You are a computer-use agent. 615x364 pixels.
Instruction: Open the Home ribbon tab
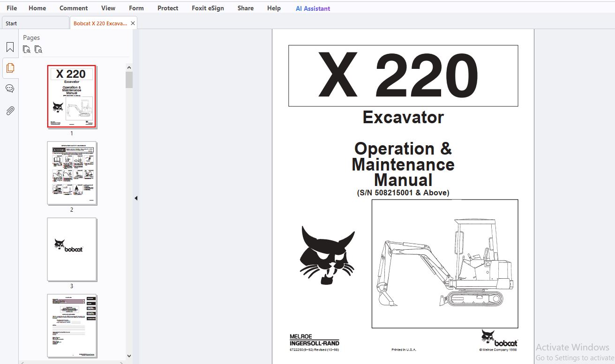[37, 8]
